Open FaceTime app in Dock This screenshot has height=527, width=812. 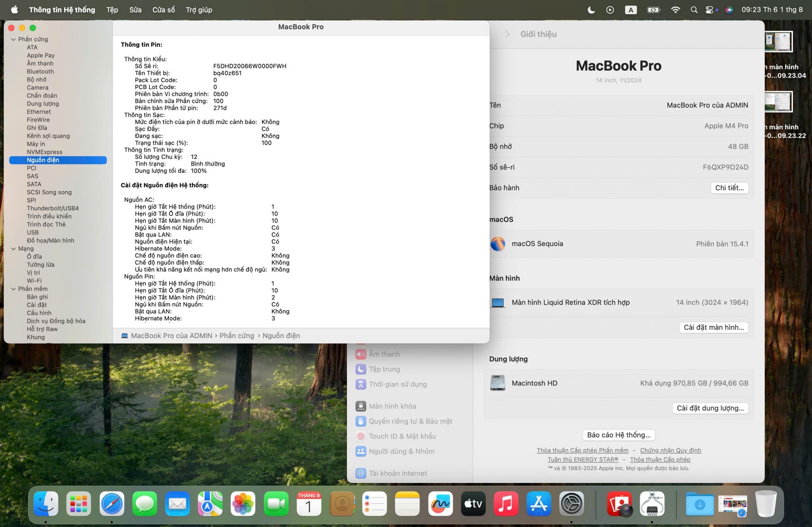[x=276, y=504]
